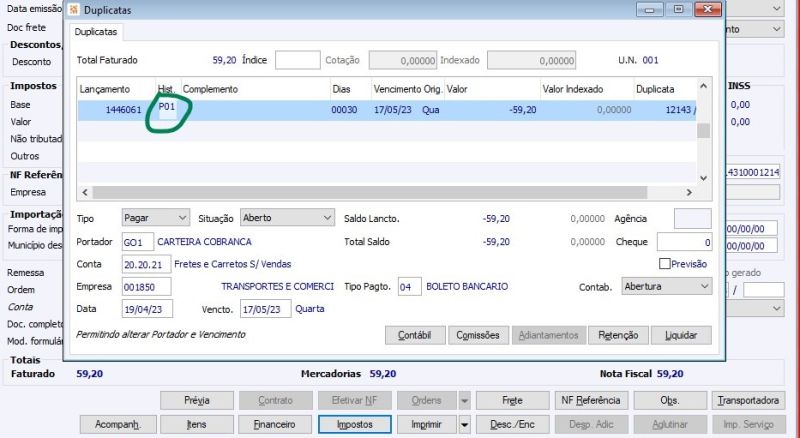Click the Empresa field with 001850
Viewport: 800px width, 438px height.
(146, 287)
